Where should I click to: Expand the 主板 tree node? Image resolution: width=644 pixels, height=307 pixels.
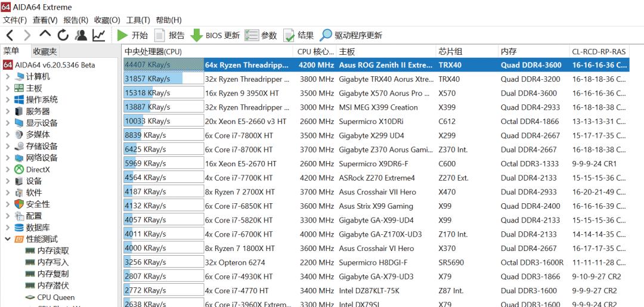click(x=7, y=88)
